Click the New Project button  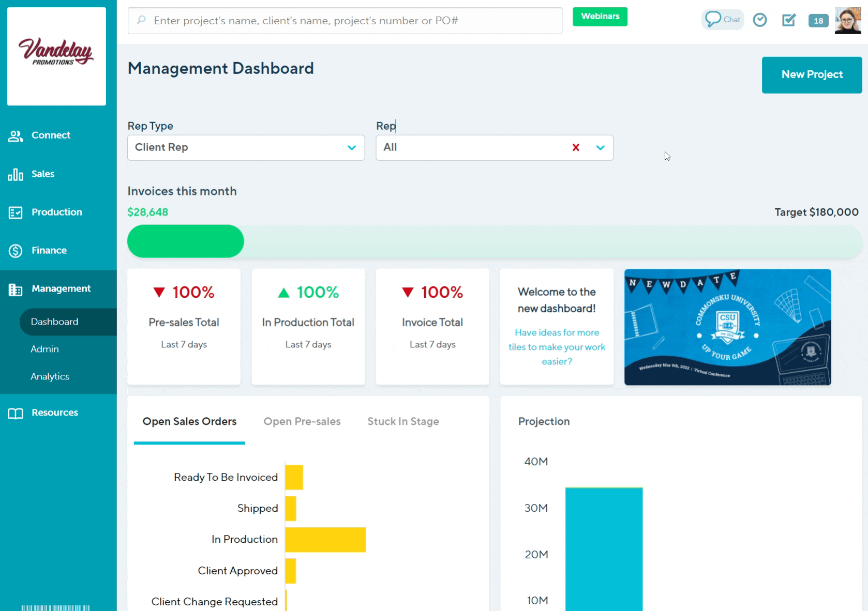coord(812,75)
